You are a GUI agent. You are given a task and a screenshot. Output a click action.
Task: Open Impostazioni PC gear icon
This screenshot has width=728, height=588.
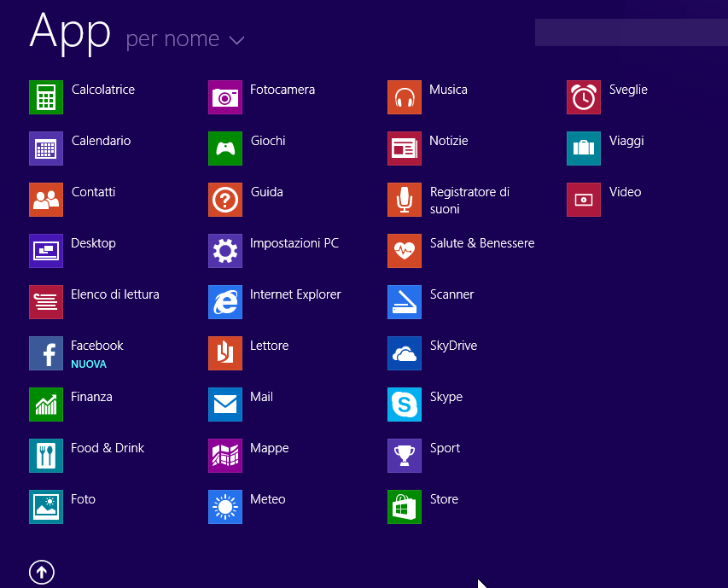pos(225,251)
